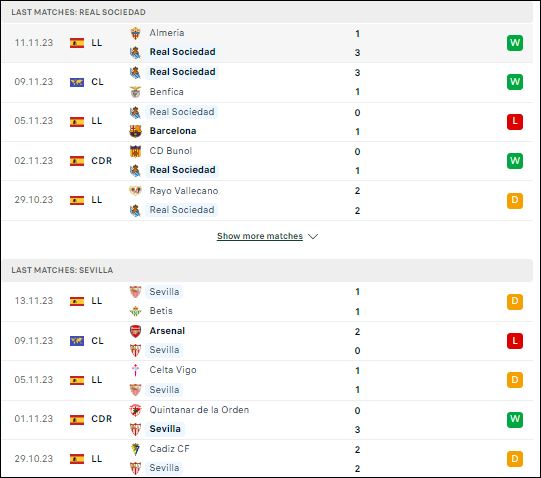Click Champions League flag for Real Sociedad–Benfica
This screenshot has width=541, height=478.
[x=77, y=82]
